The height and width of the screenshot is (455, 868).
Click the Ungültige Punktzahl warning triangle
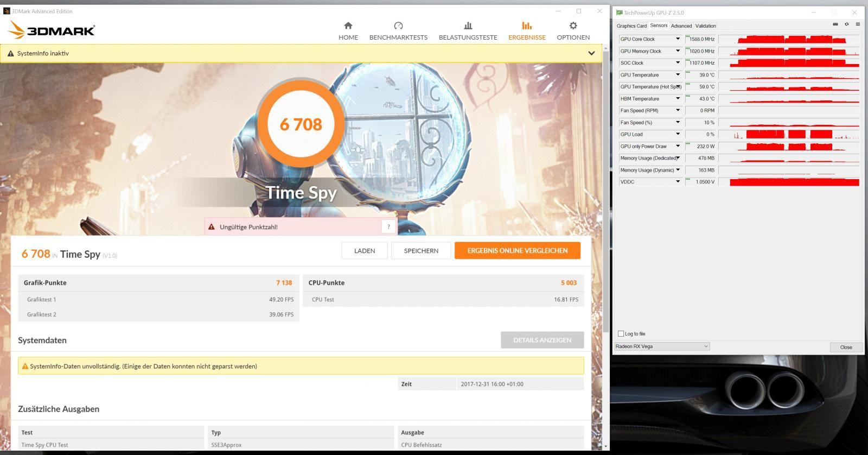tap(212, 227)
